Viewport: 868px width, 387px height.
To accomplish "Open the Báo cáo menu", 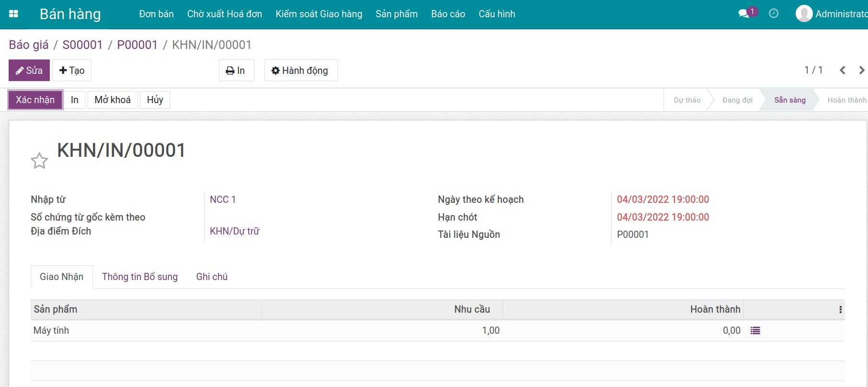I will tap(448, 14).
